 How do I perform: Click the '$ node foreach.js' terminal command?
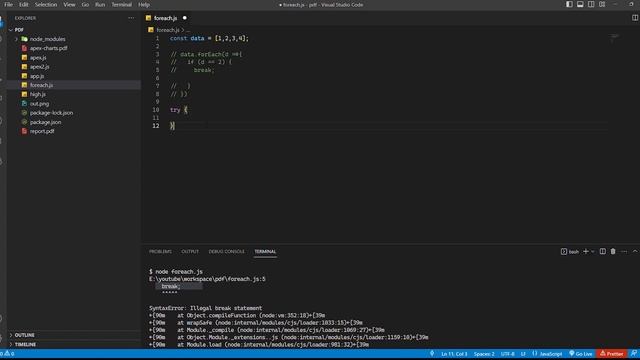176,271
